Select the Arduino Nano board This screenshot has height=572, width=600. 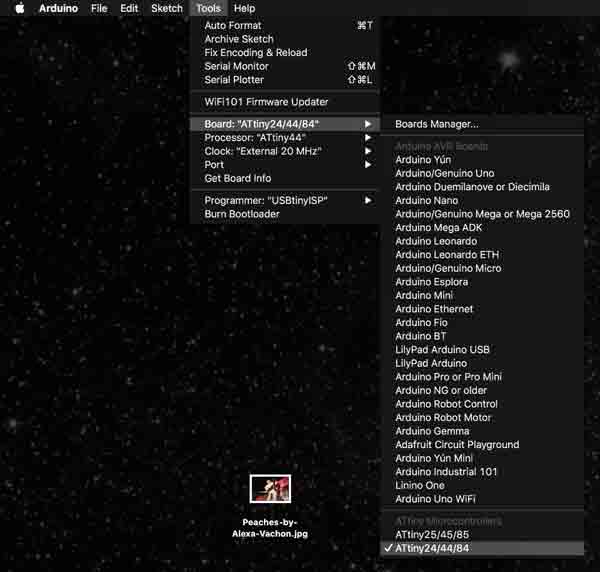483,200
